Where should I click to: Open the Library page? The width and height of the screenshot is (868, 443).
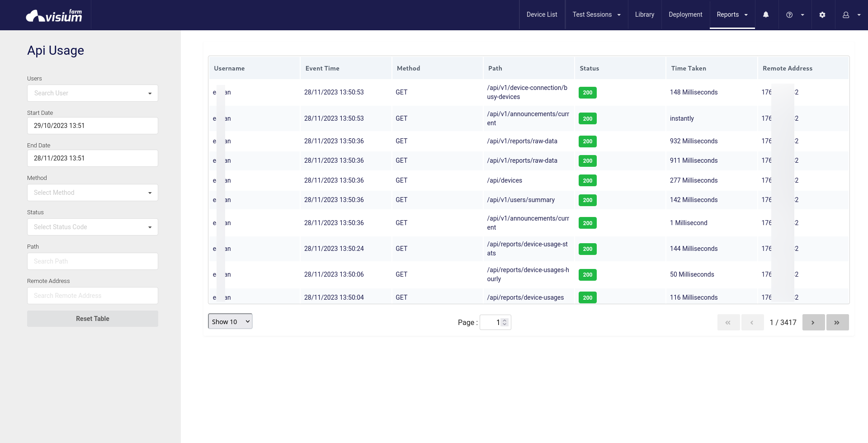644,14
